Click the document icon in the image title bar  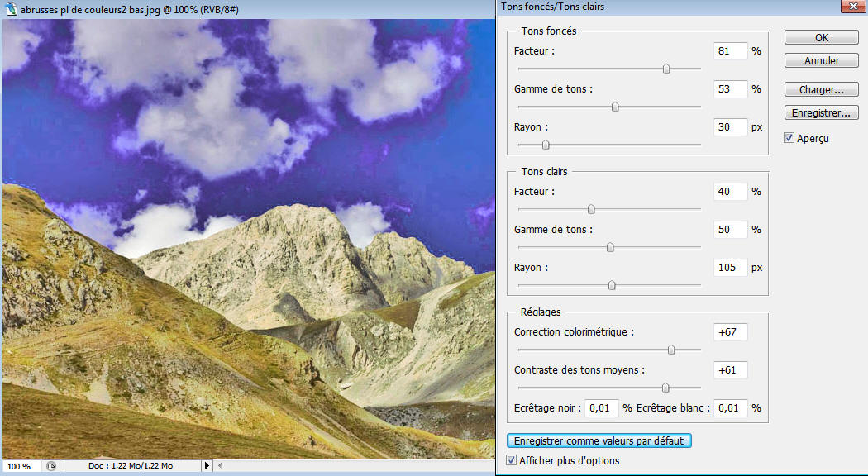11,9
